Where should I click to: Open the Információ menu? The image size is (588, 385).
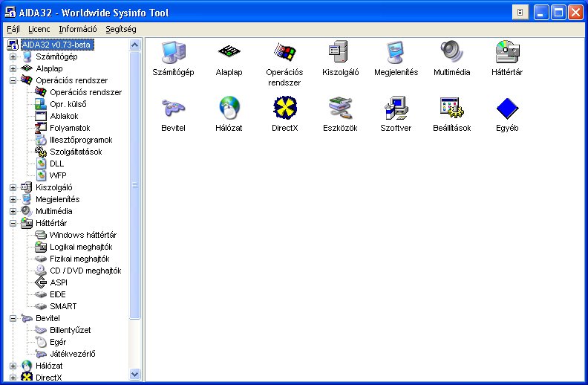click(x=78, y=29)
